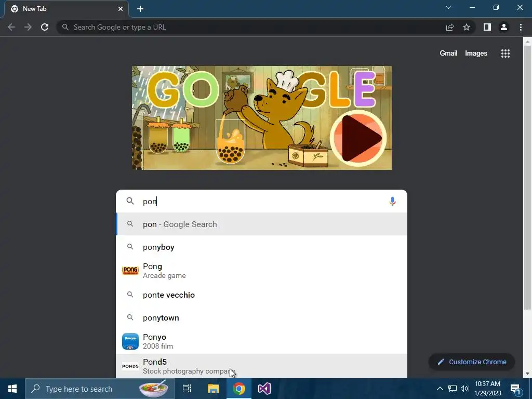
Task: Bookmark this tab with the star icon
Action: (467, 27)
